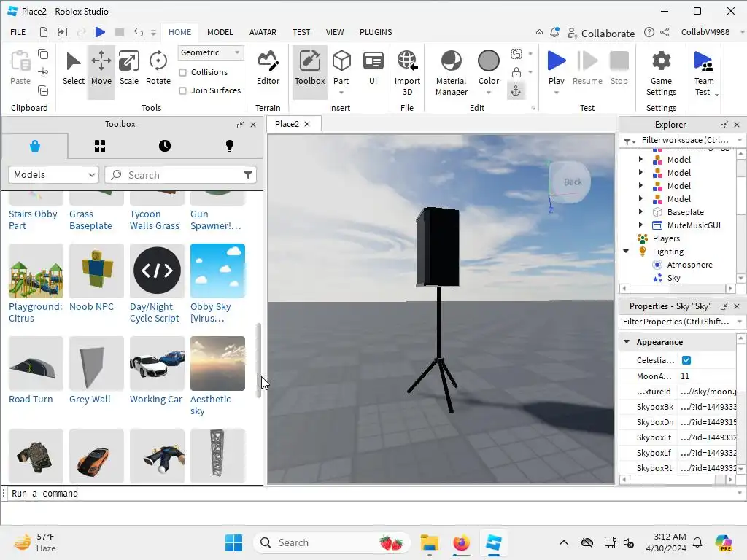Close the Place2 document tab
747x560 pixels.
point(307,124)
